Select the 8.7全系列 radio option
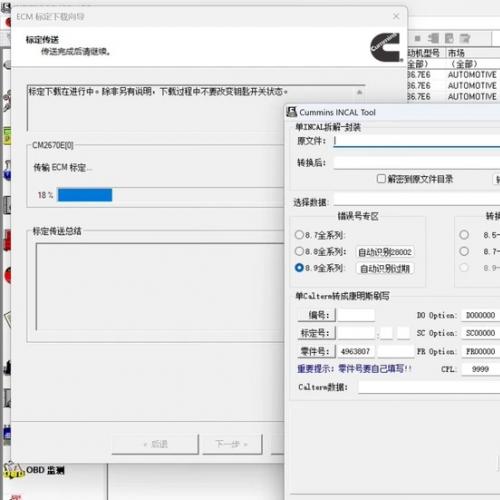This screenshot has width=500, height=500. tap(299, 235)
